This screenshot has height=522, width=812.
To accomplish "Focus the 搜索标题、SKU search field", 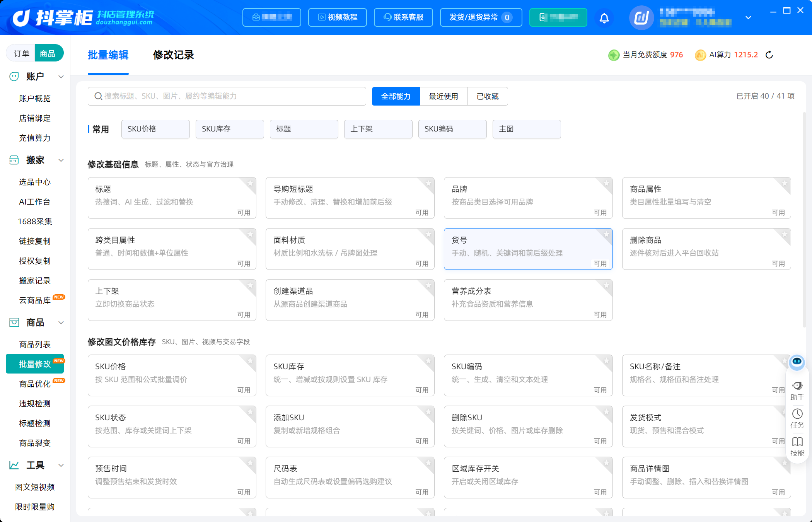I will 227,96.
